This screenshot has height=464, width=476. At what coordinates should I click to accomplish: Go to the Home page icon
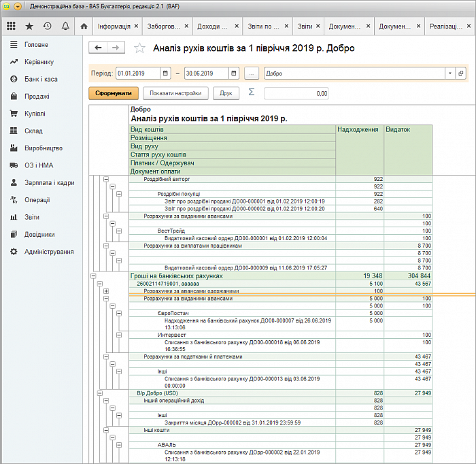coord(84,27)
